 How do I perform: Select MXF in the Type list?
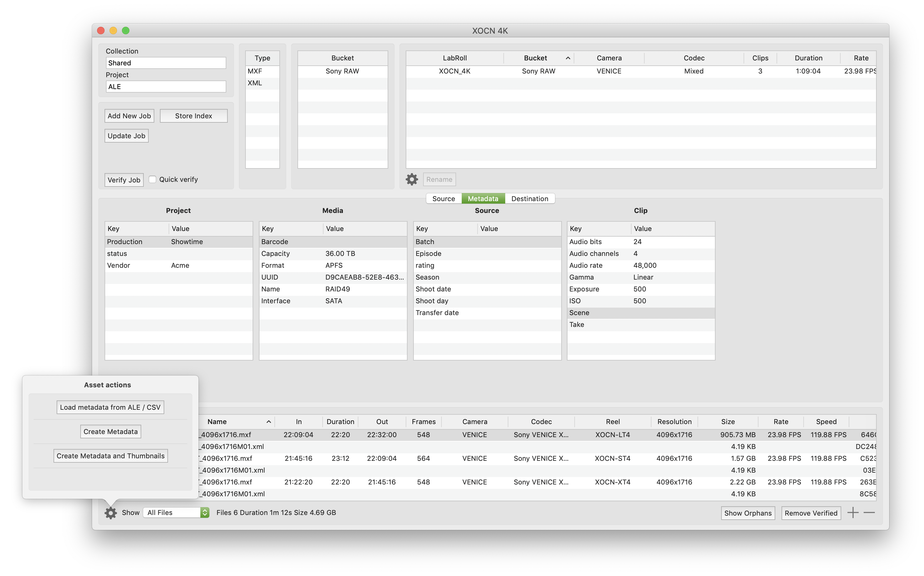tap(263, 71)
